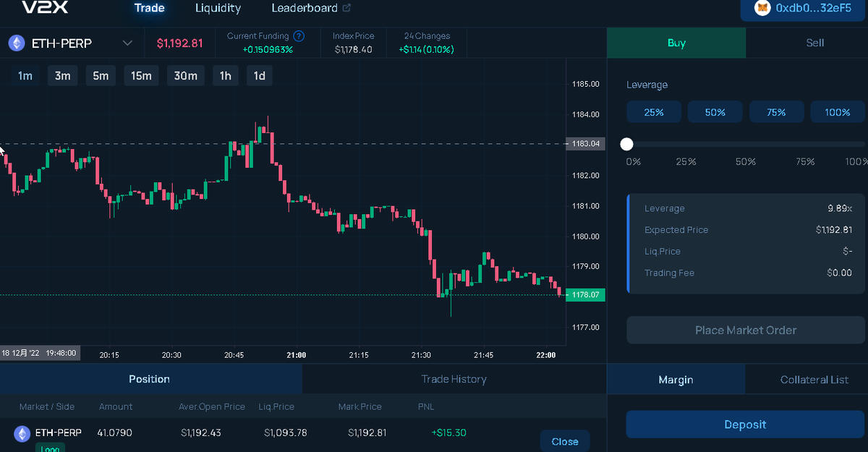868x452 pixels.
Task: Click the MetaMask fox wallet icon
Action: pos(762,8)
